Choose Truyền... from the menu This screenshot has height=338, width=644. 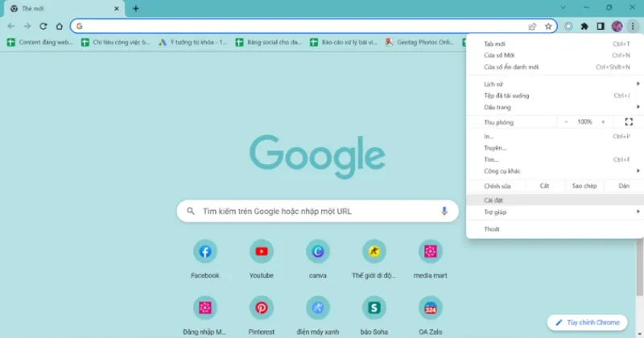(x=555, y=148)
